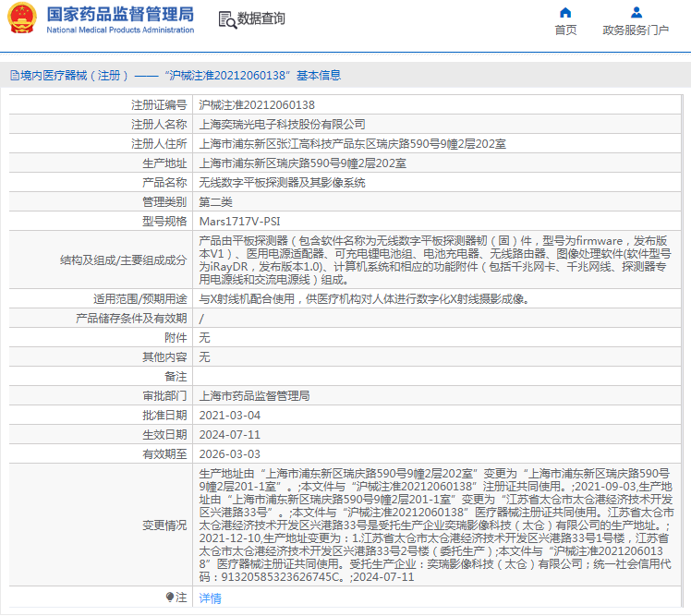Click the 境内医疗器械（注册）基本信息 heading

tap(181, 76)
